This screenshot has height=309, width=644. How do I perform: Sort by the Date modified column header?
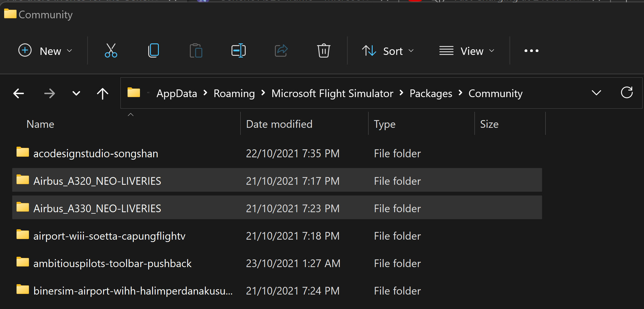click(279, 124)
